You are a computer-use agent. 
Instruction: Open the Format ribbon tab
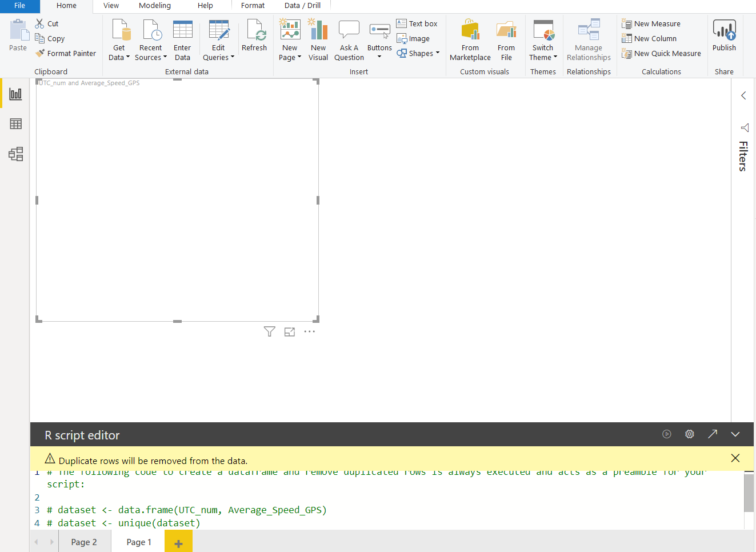[x=253, y=6]
